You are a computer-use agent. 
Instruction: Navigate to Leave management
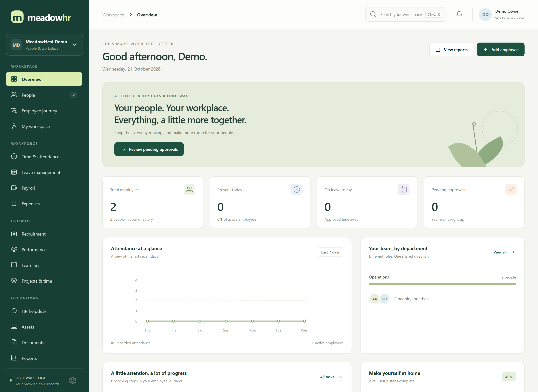44,172
